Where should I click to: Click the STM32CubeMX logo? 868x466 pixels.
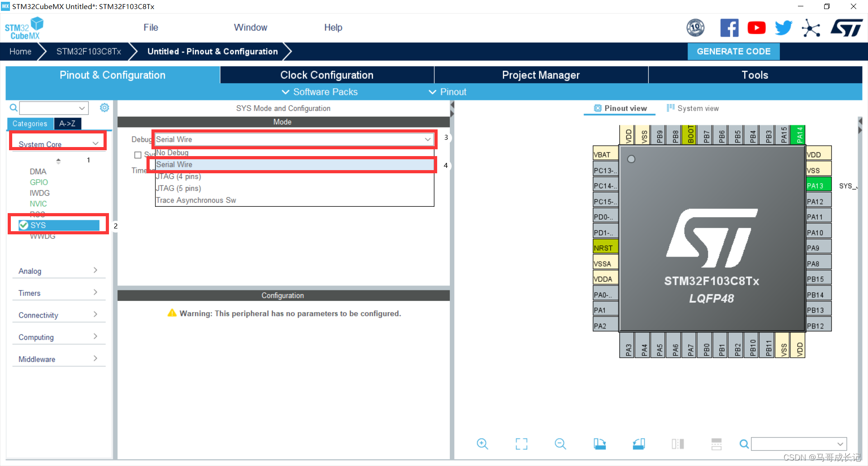tap(24, 28)
